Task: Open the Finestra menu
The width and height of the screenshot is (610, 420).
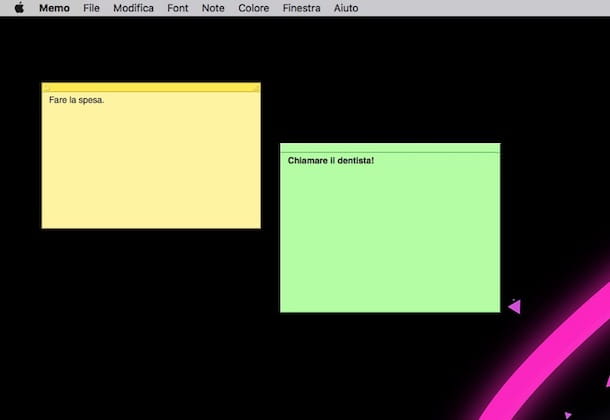Action: click(x=302, y=8)
